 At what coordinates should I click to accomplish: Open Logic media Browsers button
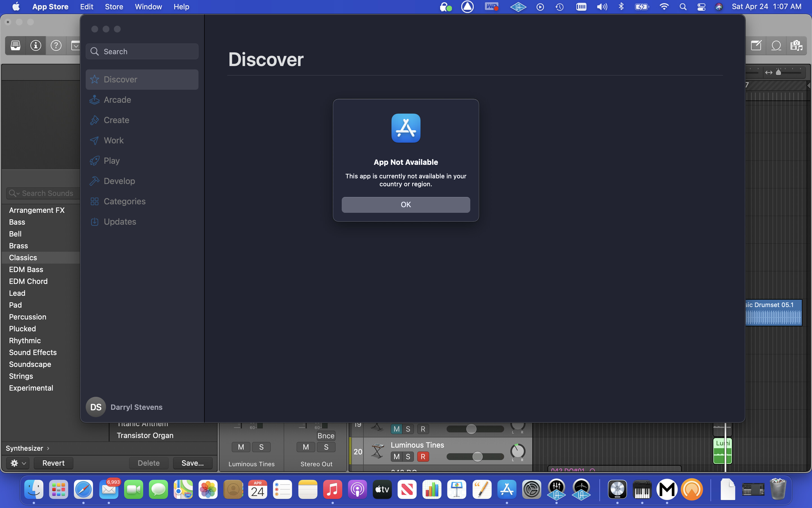796,45
